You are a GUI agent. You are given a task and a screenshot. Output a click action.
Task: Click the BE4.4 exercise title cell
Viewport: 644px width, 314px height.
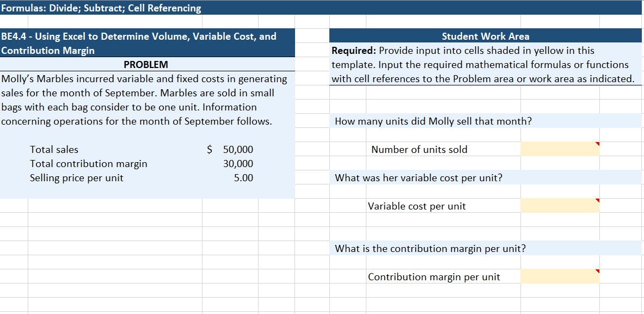(x=147, y=43)
